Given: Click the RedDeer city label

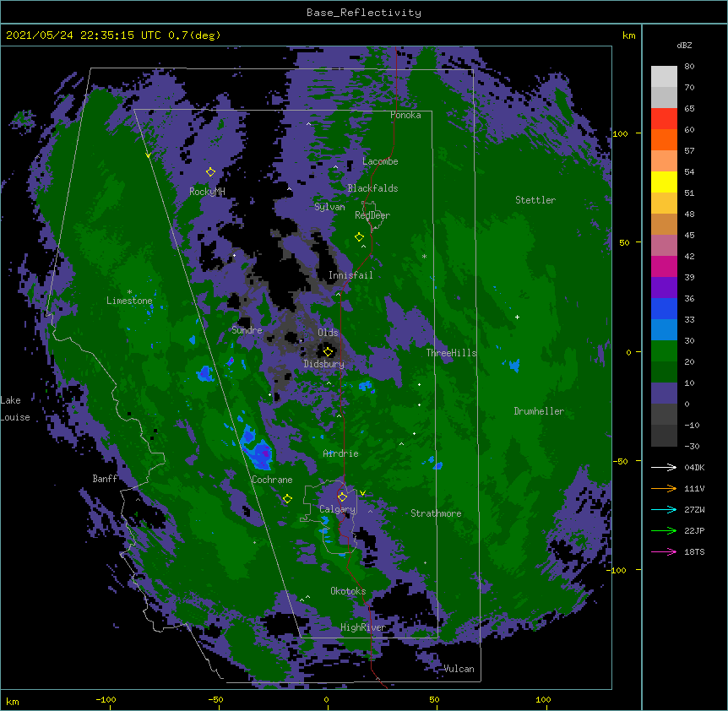Looking at the screenshot, I should [372, 215].
